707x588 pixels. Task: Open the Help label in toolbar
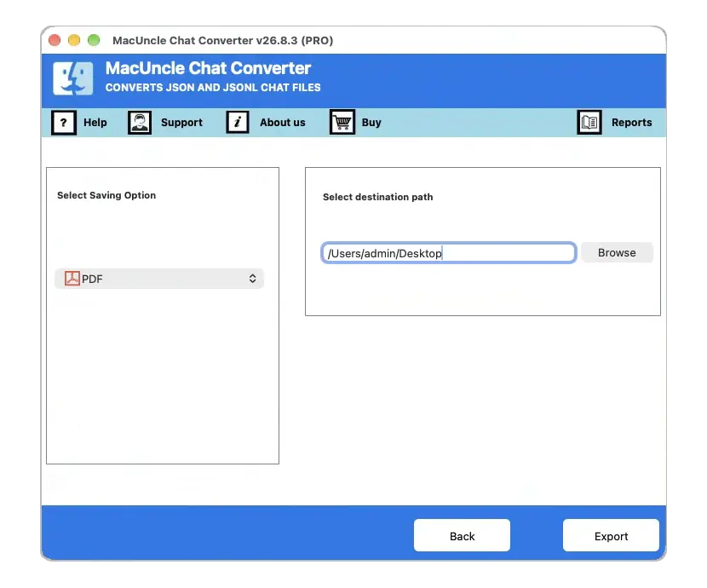(x=95, y=123)
